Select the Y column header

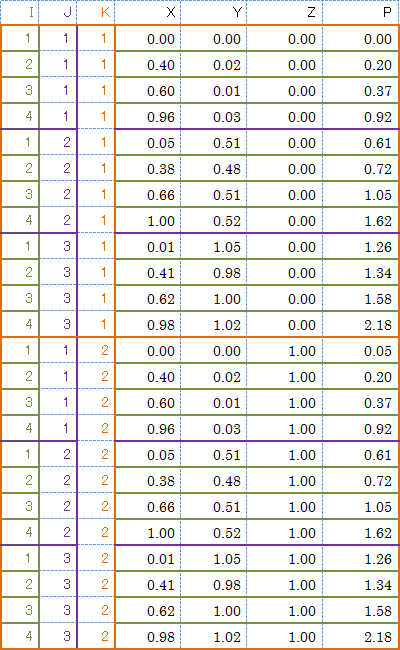pos(214,12)
